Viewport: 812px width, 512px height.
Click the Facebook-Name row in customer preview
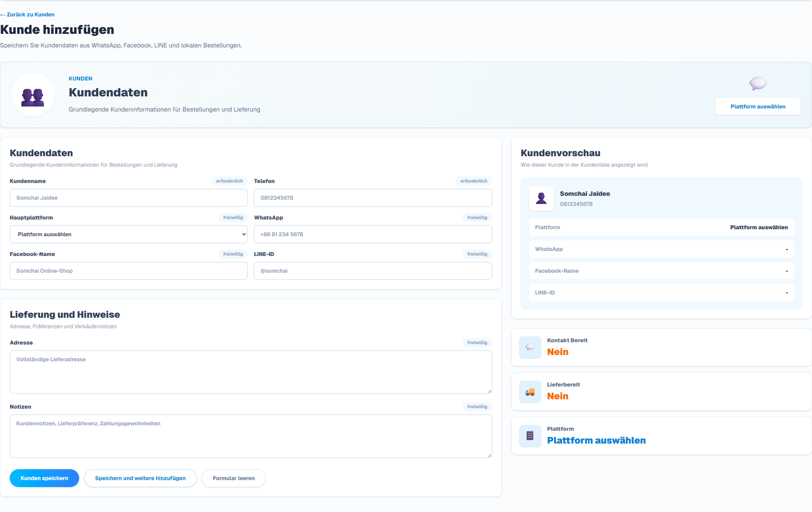click(x=661, y=271)
